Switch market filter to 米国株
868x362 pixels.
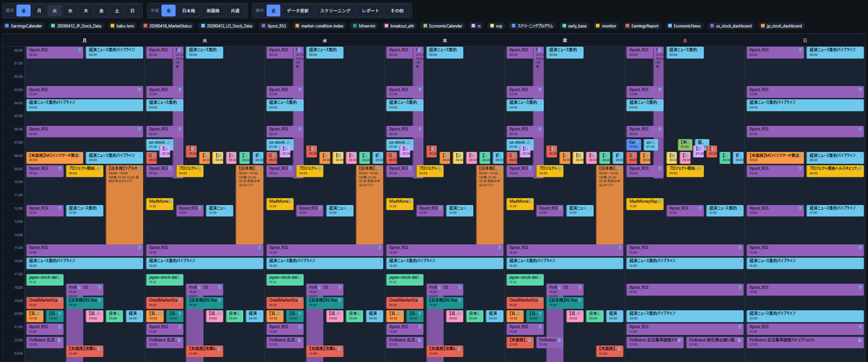point(211,12)
